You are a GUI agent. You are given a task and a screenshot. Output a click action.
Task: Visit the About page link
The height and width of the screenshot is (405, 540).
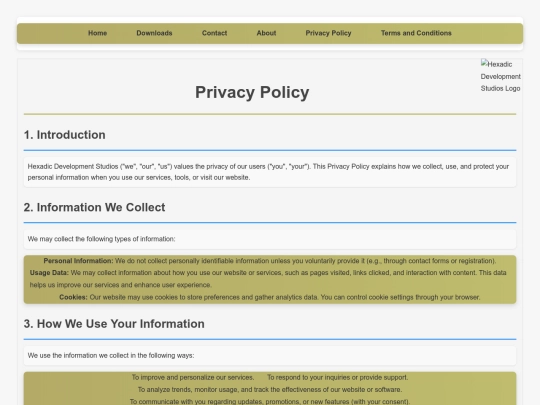(x=266, y=33)
